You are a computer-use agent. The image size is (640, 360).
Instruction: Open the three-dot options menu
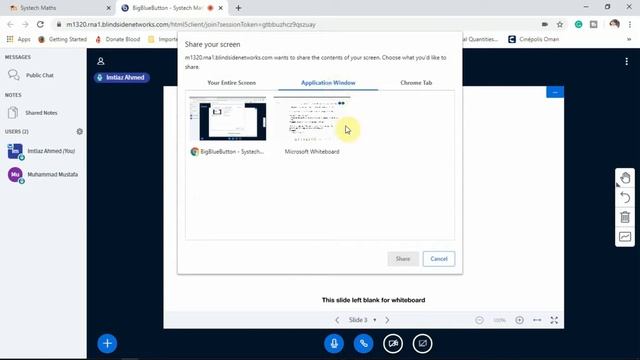tap(627, 62)
